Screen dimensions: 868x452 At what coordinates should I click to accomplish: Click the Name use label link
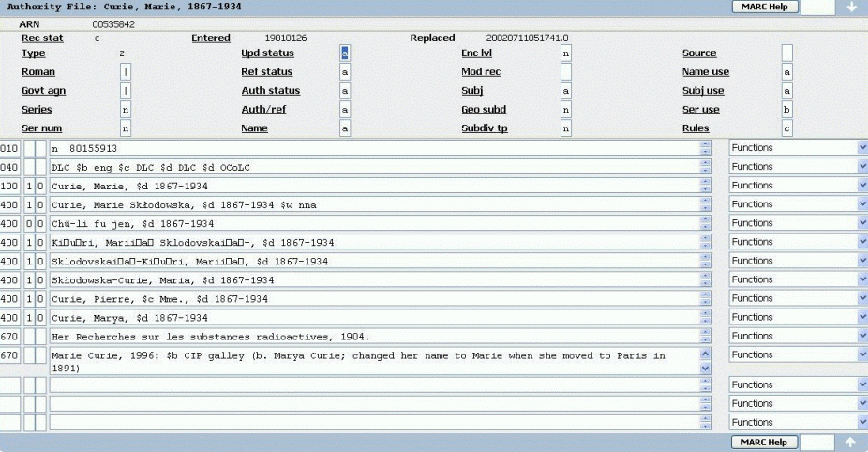705,72
